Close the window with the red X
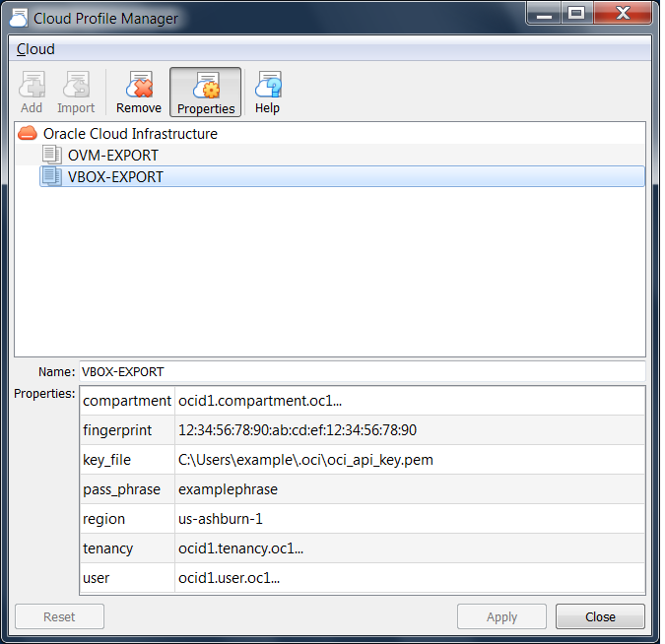The height and width of the screenshot is (644, 665). (x=623, y=14)
